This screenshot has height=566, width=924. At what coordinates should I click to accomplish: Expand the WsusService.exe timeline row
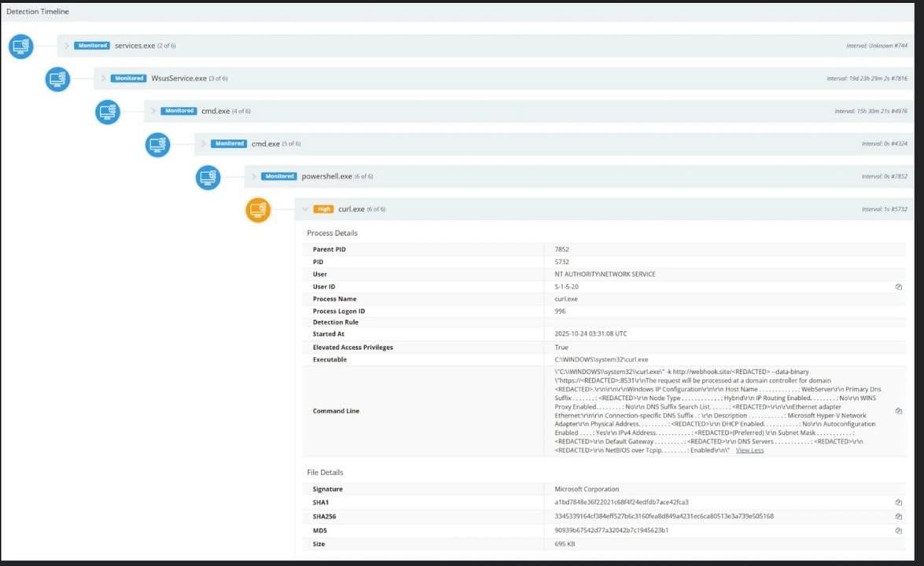point(103,78)
